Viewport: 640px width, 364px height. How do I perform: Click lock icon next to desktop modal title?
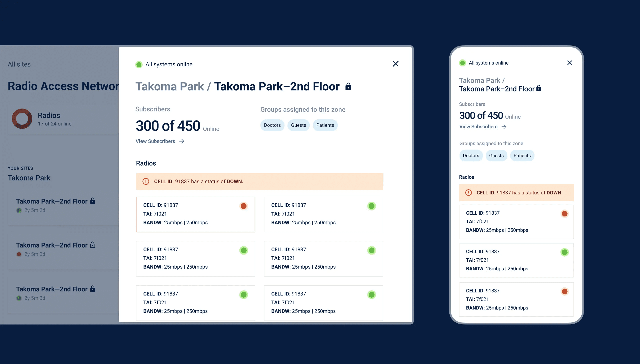click(x=348, y=87)
